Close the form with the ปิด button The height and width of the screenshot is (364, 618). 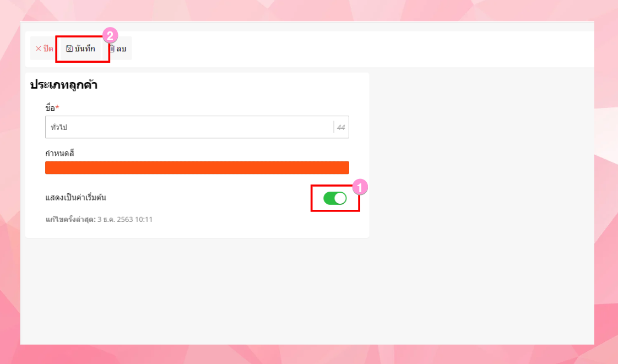coord(44,48)
